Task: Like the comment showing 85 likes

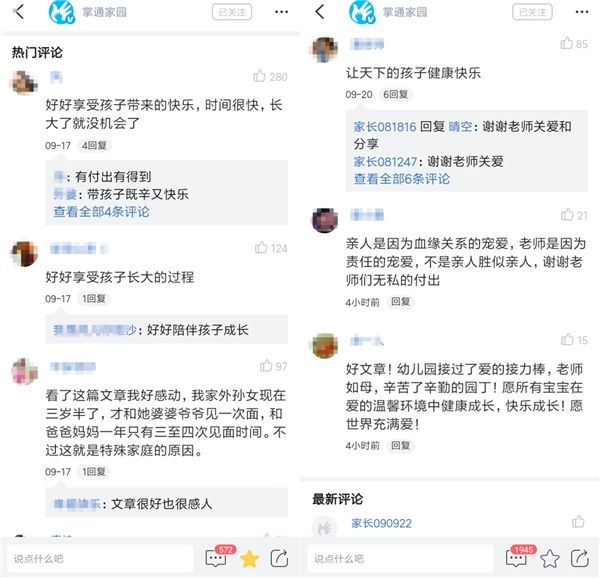Action: 566,43
